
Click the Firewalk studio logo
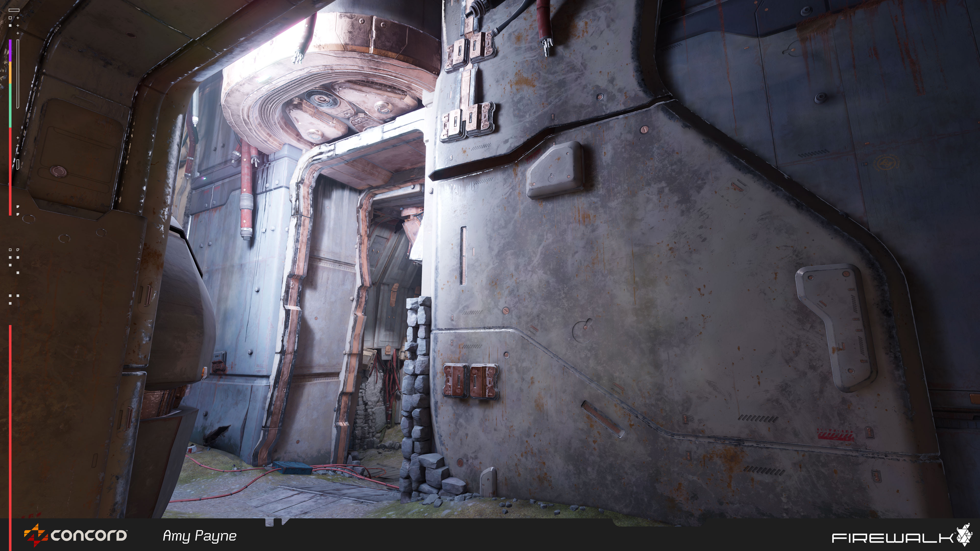click(903, 535)
